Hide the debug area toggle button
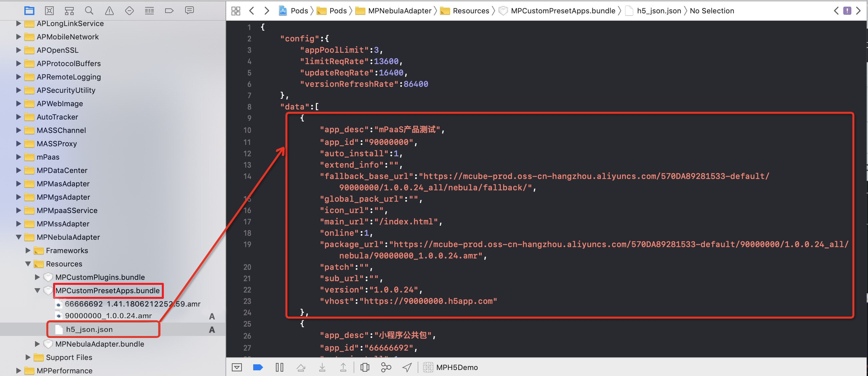The image size is (868, 376). pyautogui.click(x=237, y=367)
